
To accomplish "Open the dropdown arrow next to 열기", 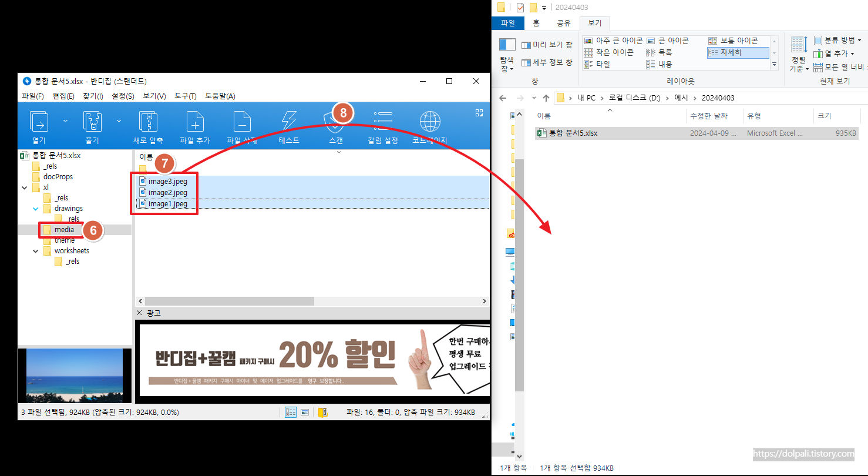I will click(65, 121).
